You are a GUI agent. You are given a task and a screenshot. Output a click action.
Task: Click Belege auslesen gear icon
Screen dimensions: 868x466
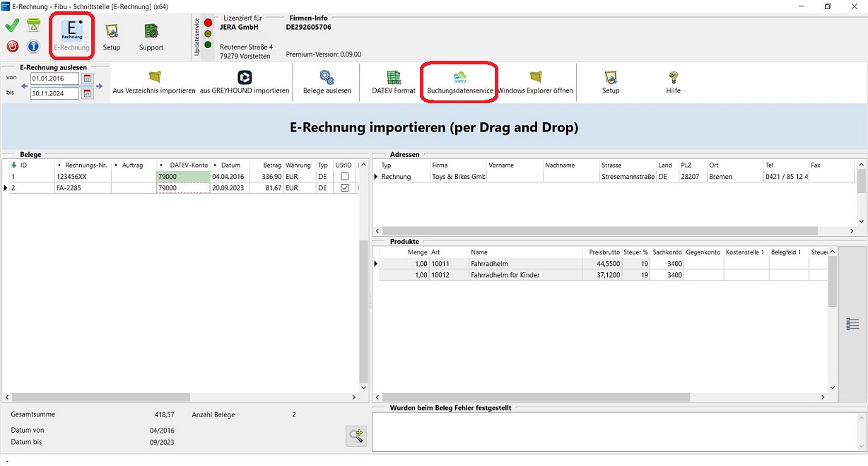[x=327, y=78]
